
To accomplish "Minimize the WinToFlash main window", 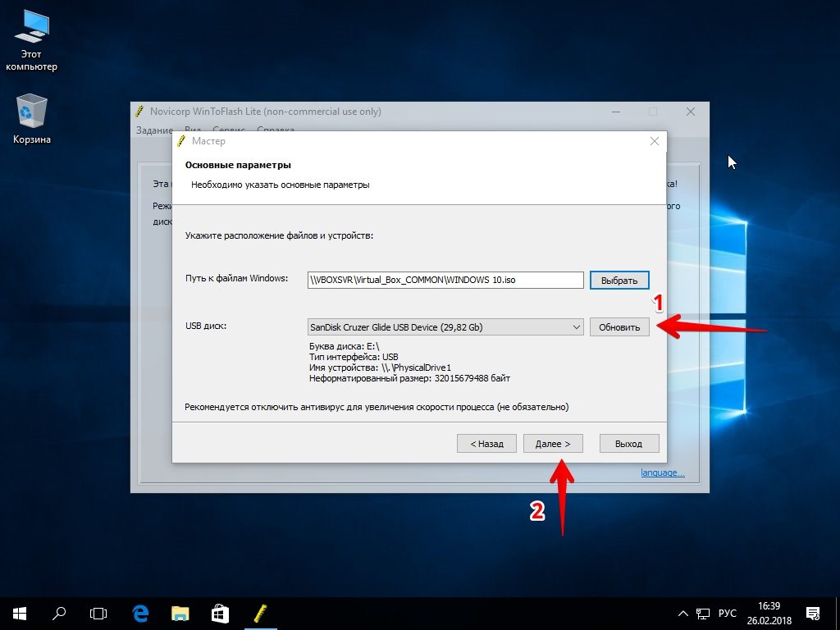I will [x=616, y=112].
